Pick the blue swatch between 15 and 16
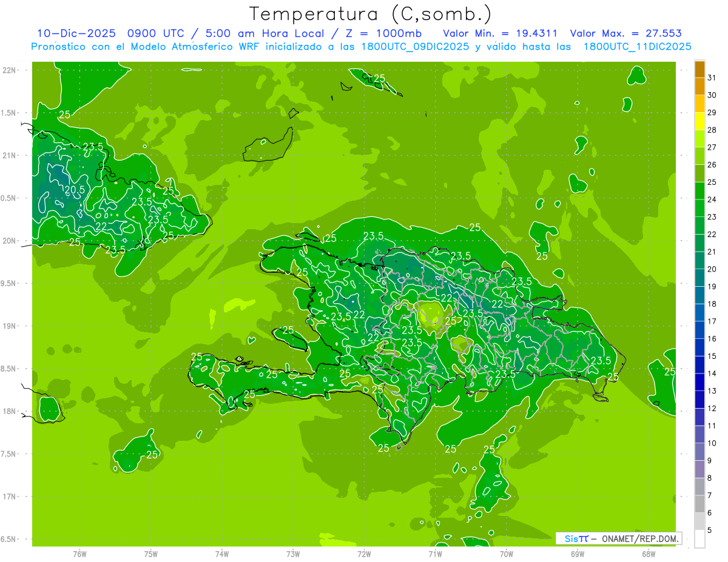The height and width of the screenshot is (562, 728). 699,348
